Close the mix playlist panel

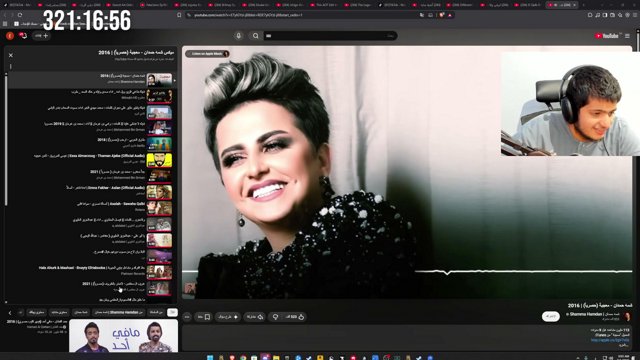coord(11,55)
